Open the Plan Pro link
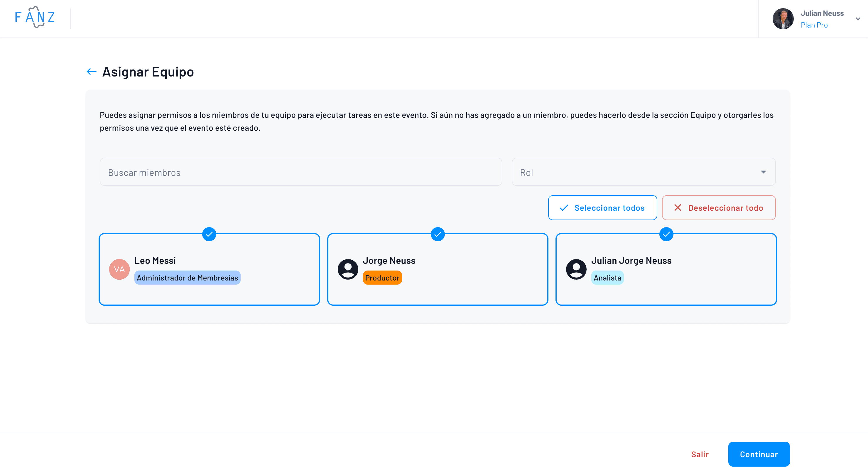868x476 pixels. [x=814, y=25]
